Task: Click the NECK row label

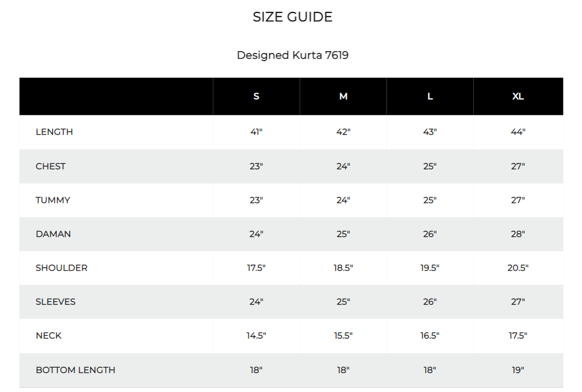Action: (48, 336)
